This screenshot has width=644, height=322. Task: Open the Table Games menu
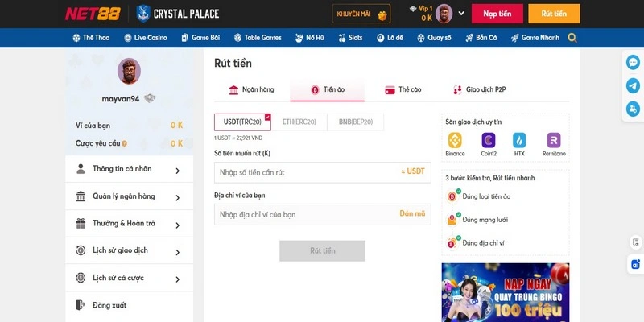[258, 38]
